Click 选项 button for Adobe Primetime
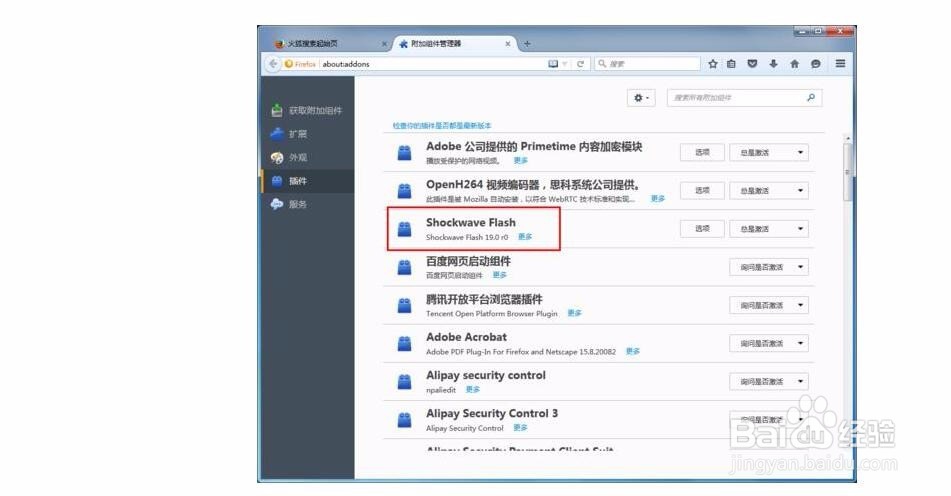 coord(702,152)
